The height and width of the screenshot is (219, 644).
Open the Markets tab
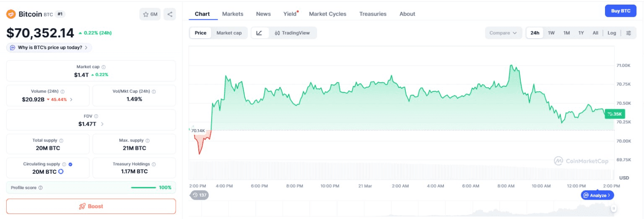(233, 14)
